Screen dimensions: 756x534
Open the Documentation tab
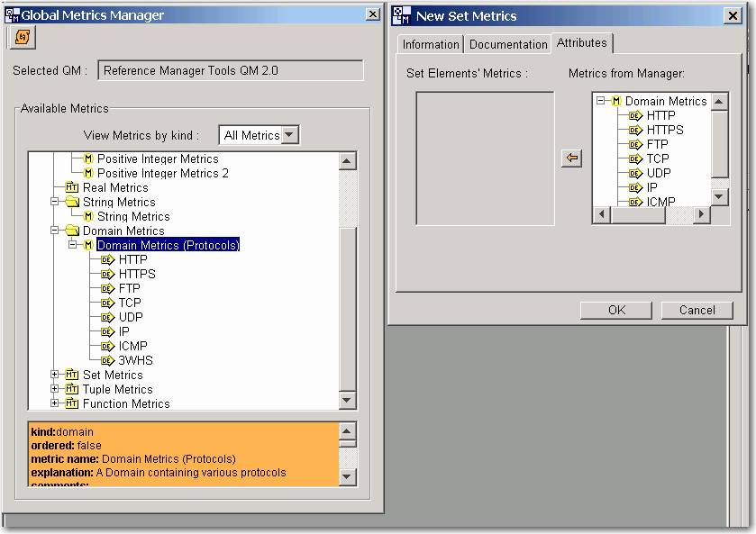[x=508, y=44]
